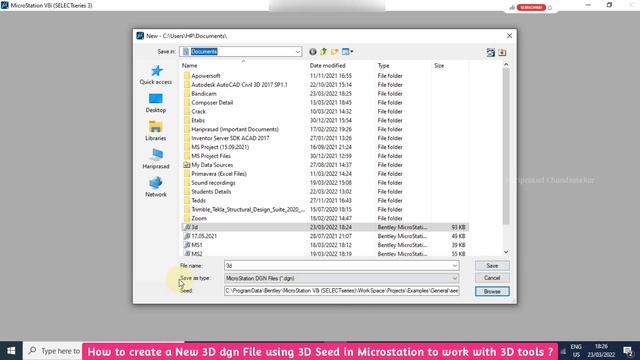This screenshot has height=360, width=640.
Task: Click the file list vertical scrollbar
Action: point(506,146)
